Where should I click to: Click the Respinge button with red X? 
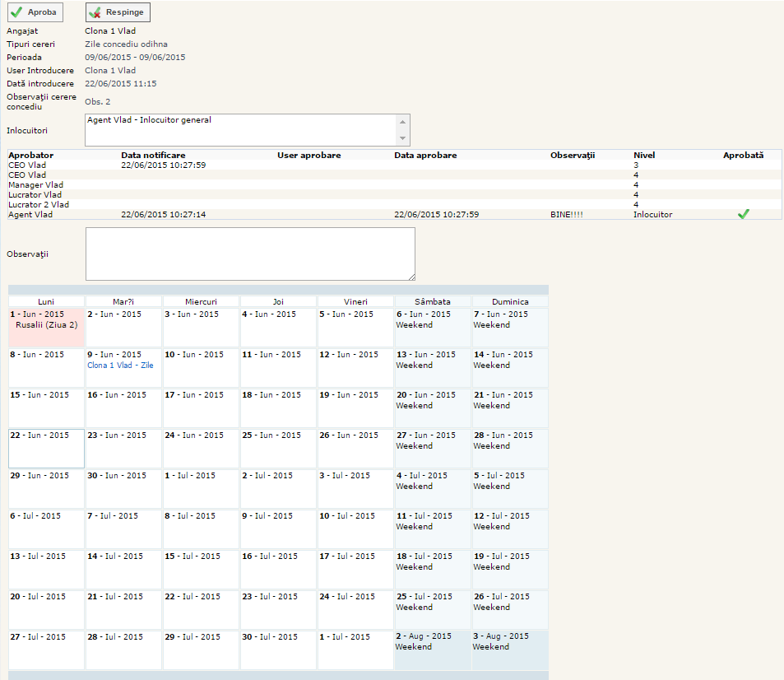(118, 12)
